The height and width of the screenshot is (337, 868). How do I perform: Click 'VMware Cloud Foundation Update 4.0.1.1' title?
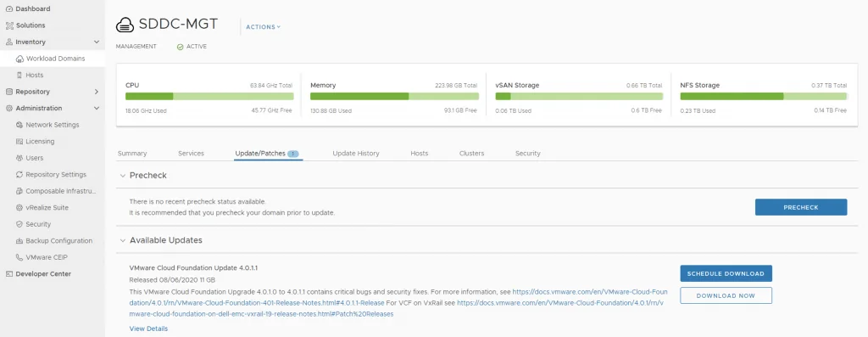pyautogui.click(x=193, y=268)
